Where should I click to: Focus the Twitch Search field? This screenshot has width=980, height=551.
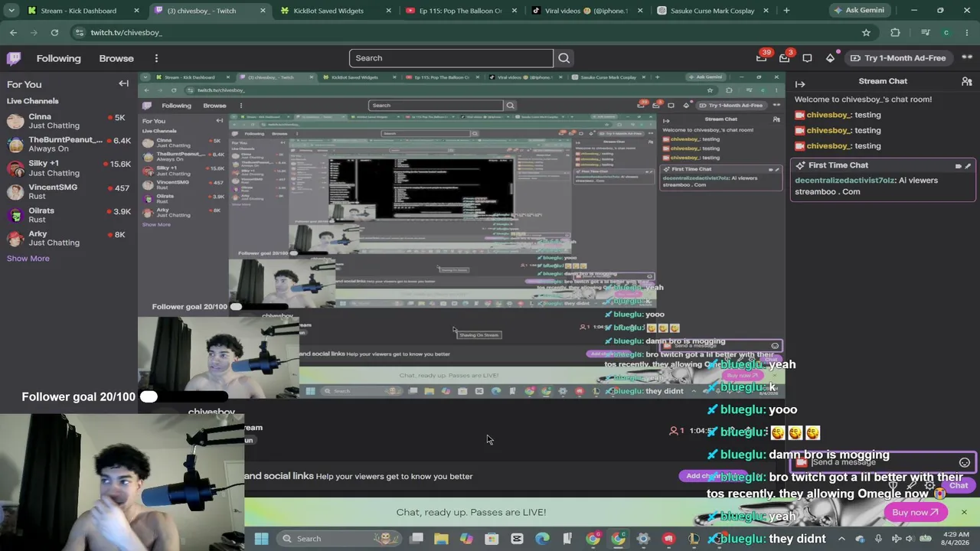451,58
